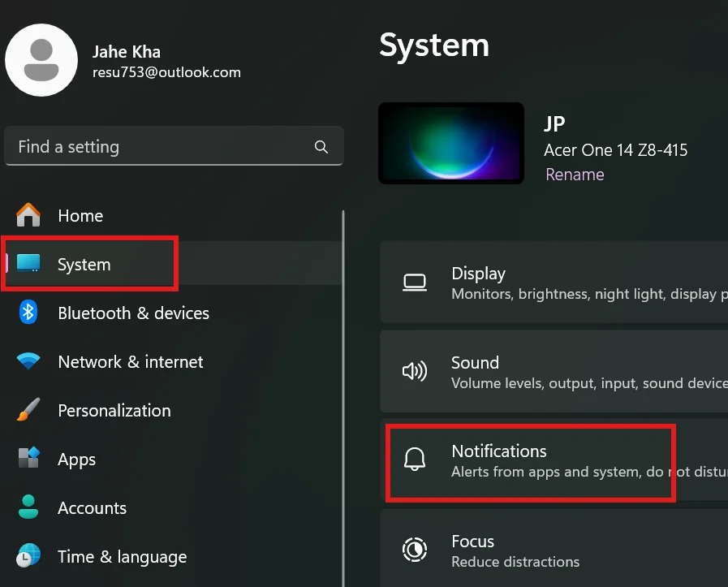Click the user profile avatar picture
The width and height of the screenshot is (728, 587).
point(41,60)
